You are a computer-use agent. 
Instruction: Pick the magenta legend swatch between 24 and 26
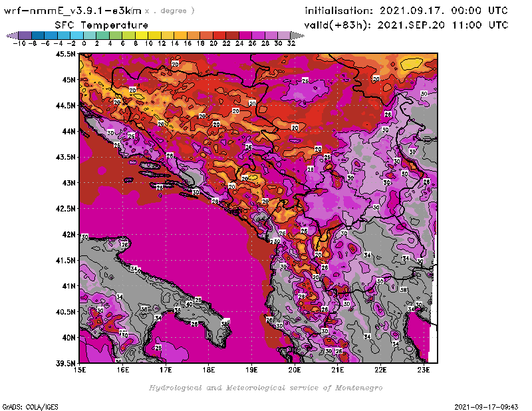(x=245, y=35)
